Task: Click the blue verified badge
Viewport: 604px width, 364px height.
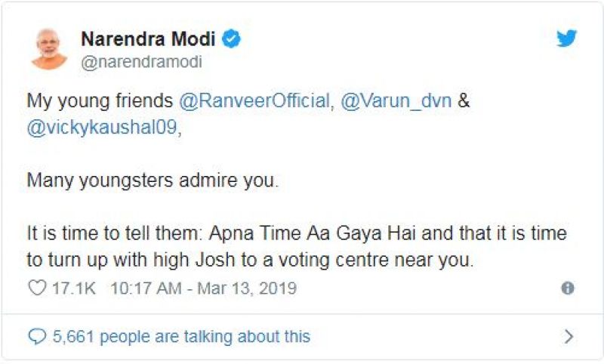Action: point(231,40)
